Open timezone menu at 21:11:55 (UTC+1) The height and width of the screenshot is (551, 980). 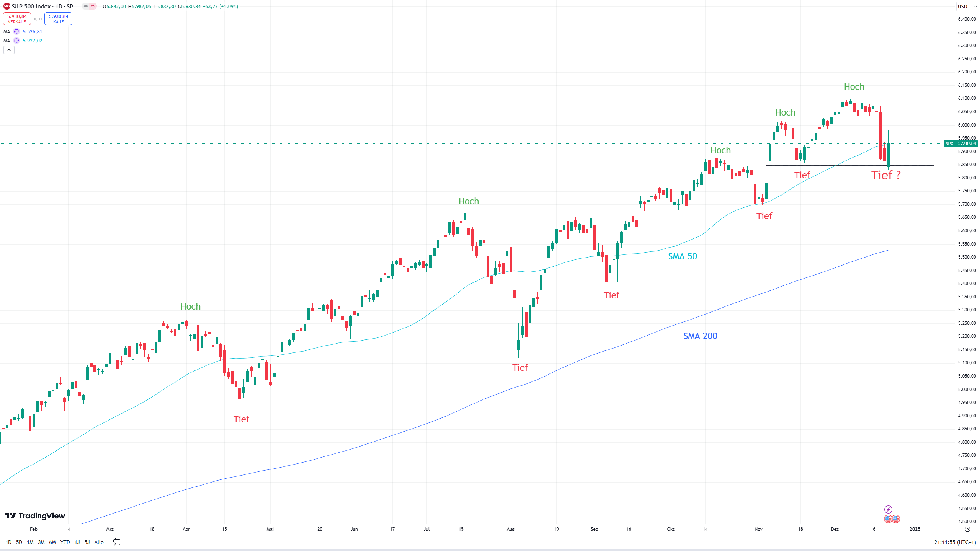[x=955, y=542]
